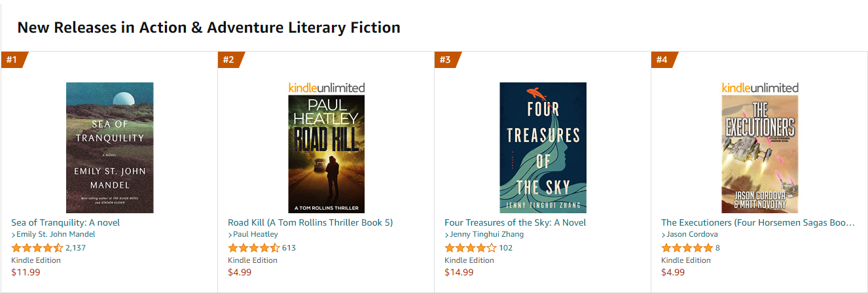Open the Sea of Tranquility book cover

pos(109,147)
